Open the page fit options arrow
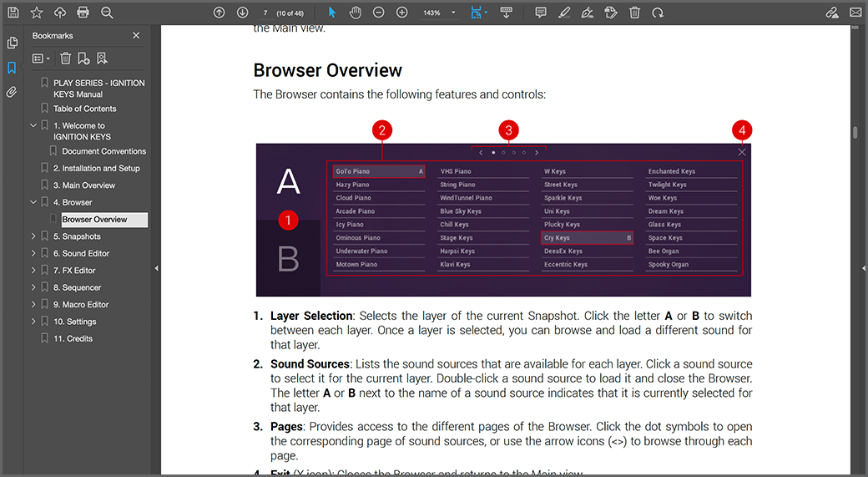Screen dimensions: 868x477 (486, 13)
